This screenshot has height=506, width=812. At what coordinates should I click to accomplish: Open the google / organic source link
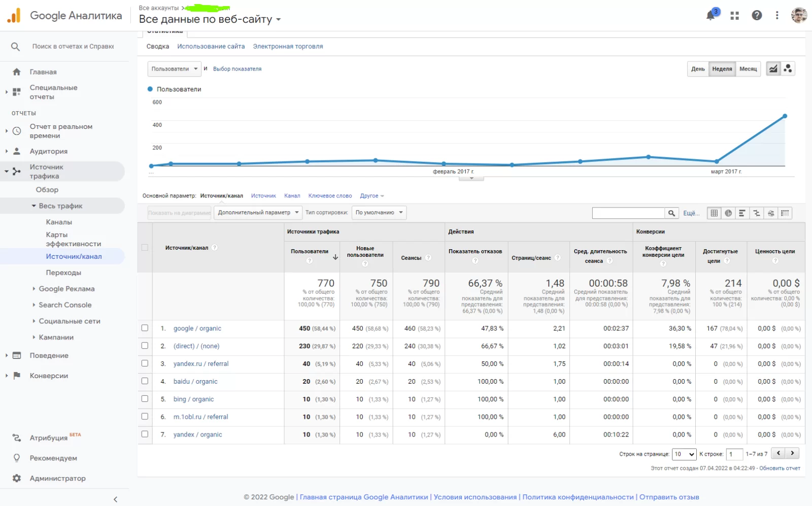click(197, 328)
